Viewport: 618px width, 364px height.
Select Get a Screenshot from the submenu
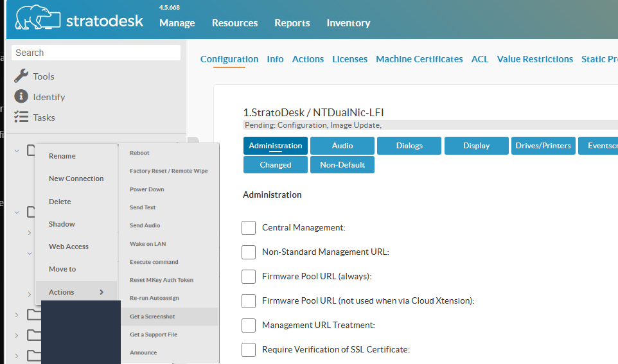pos(152,316)
